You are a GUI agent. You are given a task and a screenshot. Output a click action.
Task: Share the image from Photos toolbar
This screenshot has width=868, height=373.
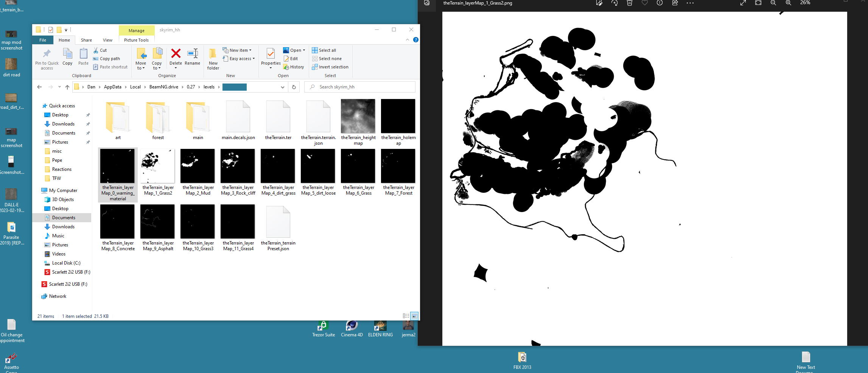(x=675, y=3)
